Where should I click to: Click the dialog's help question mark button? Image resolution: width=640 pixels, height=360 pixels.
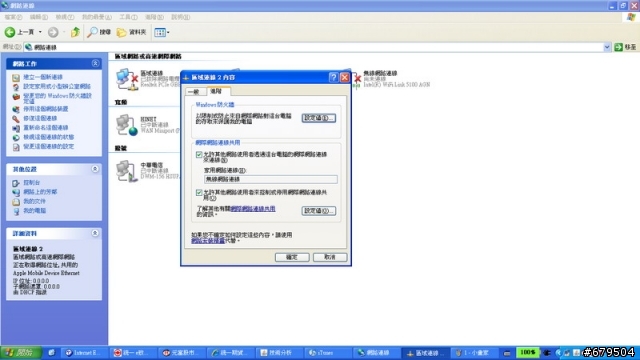(333, 77)
